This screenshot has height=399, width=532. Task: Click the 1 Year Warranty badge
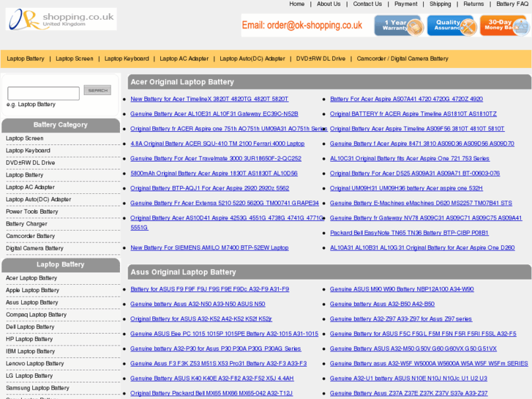(399, 26)
